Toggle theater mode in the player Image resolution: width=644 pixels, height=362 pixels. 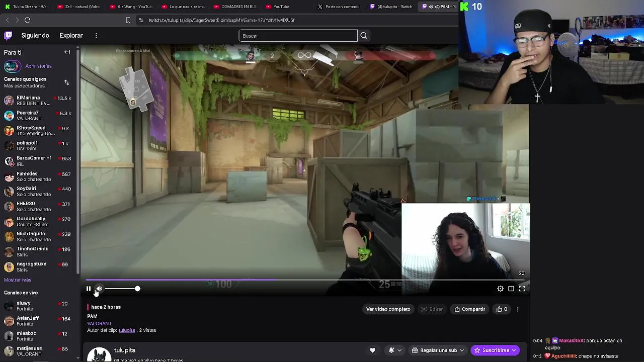pos(511,289)
